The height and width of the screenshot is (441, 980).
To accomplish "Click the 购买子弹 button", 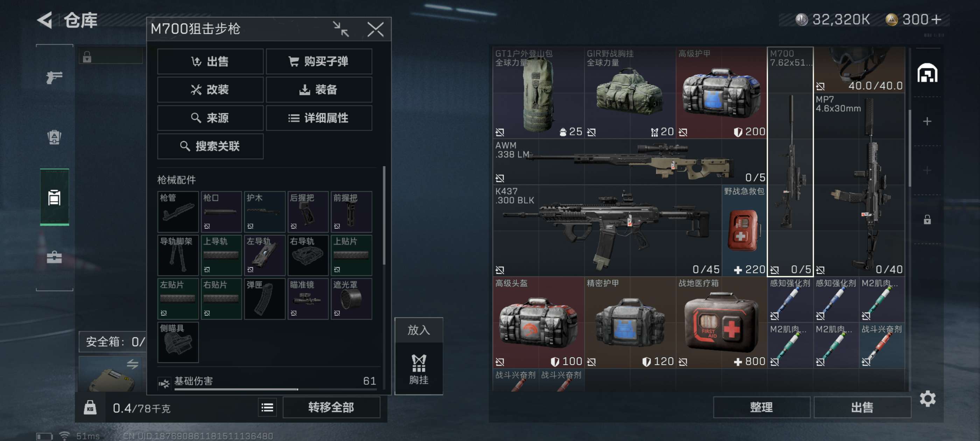I will 319,61.
